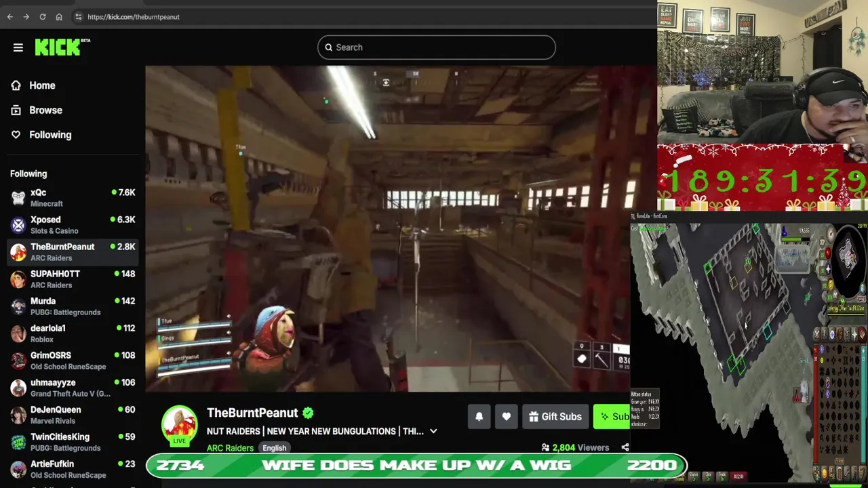Open TwinCitiesKing PUBG channel
868x488 pixels.
pyautogui.click(x=73, y=442)
